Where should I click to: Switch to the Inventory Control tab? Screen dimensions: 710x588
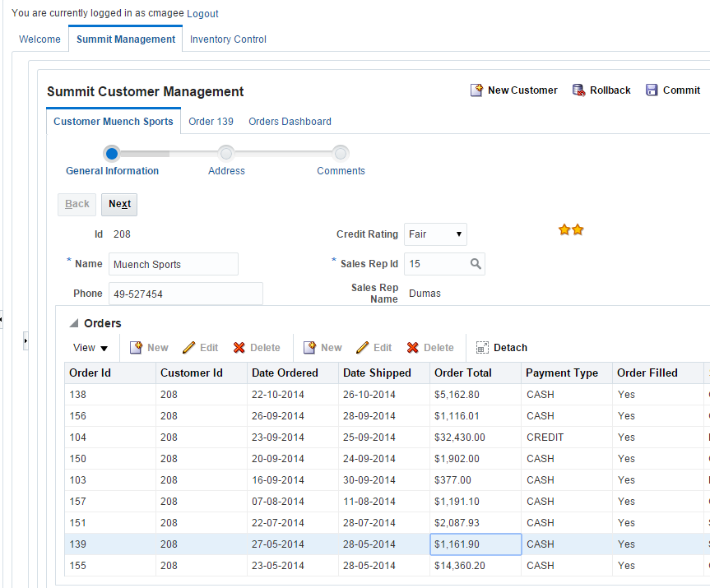(x=228, y=39)
